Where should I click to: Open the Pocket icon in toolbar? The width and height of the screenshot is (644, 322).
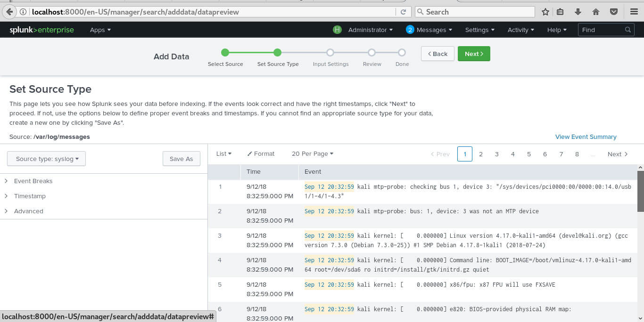(614, 12)
